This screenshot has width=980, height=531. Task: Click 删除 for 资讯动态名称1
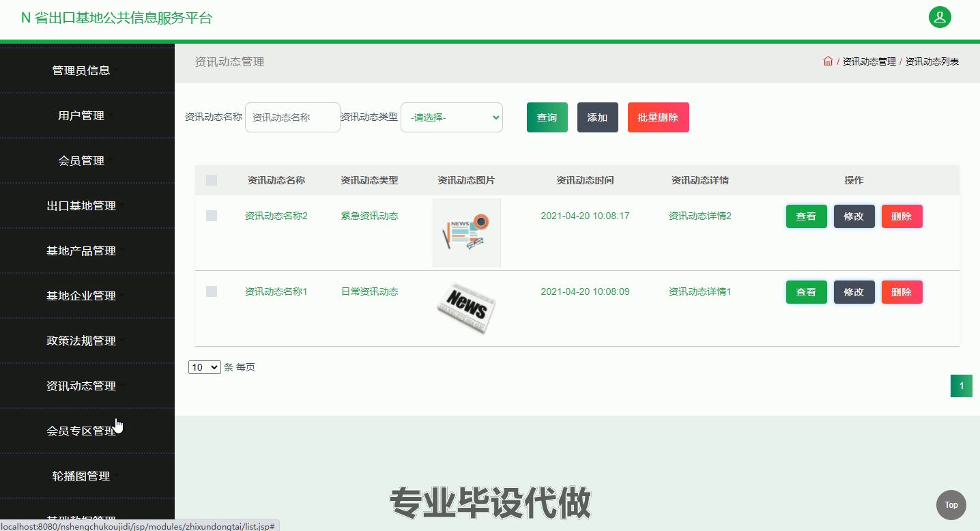902,292
